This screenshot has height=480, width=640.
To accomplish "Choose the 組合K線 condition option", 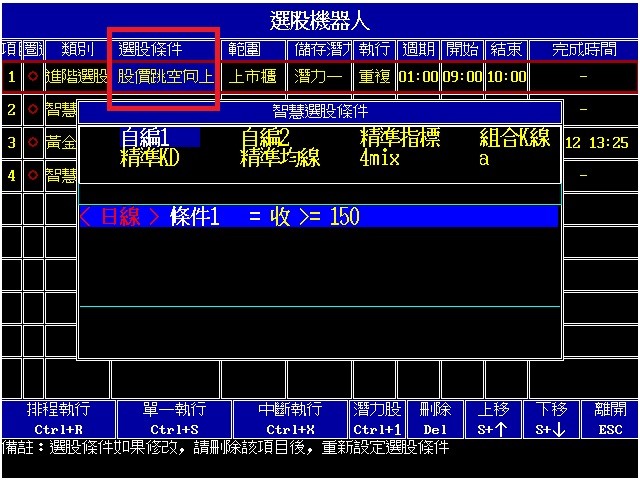I will (515, 138).
